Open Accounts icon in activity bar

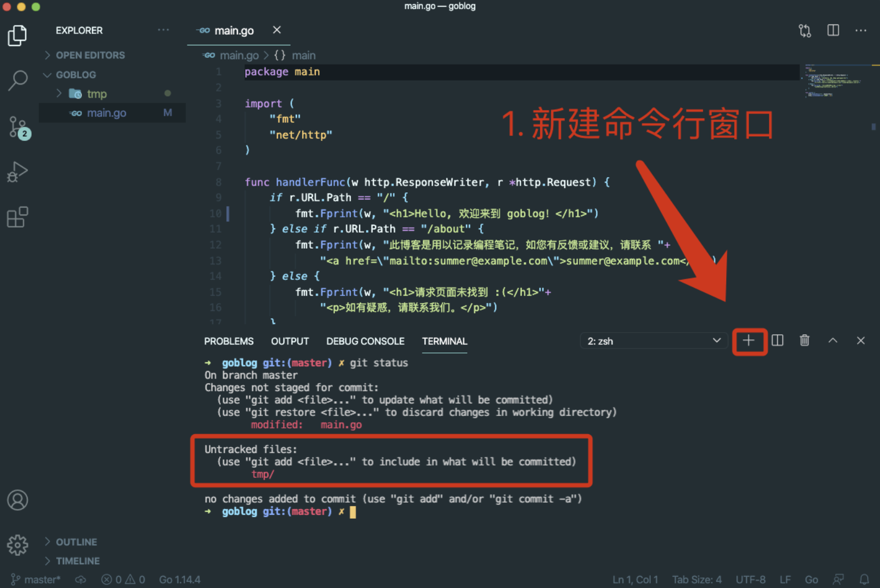(x=18, y=500)
